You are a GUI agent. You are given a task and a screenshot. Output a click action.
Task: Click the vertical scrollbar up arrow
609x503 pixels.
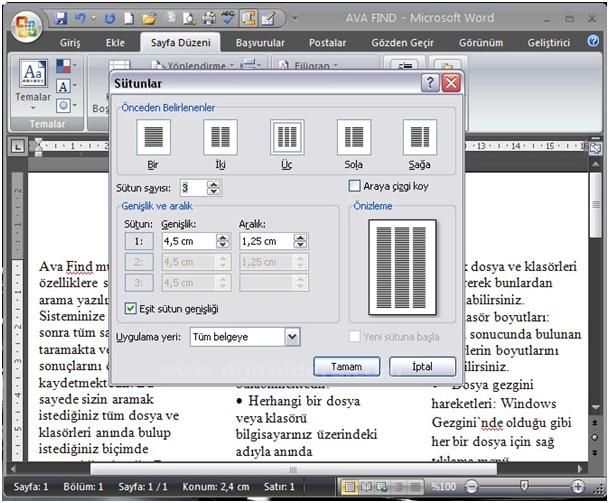(595, 164)
